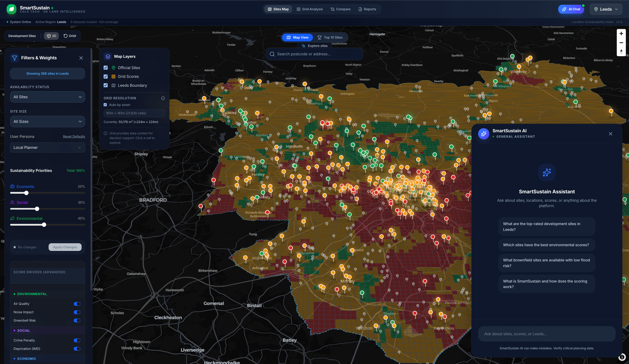Viewport: 629px width, 364px height.
Task: Expand the Local Planner persona dropdown
Action: click(47, 148)
